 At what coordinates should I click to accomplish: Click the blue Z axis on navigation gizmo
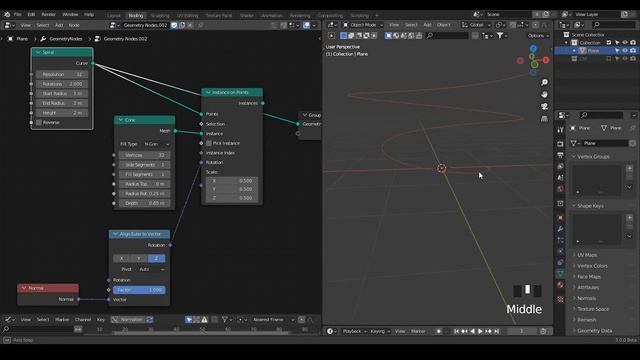coord(533,49)
